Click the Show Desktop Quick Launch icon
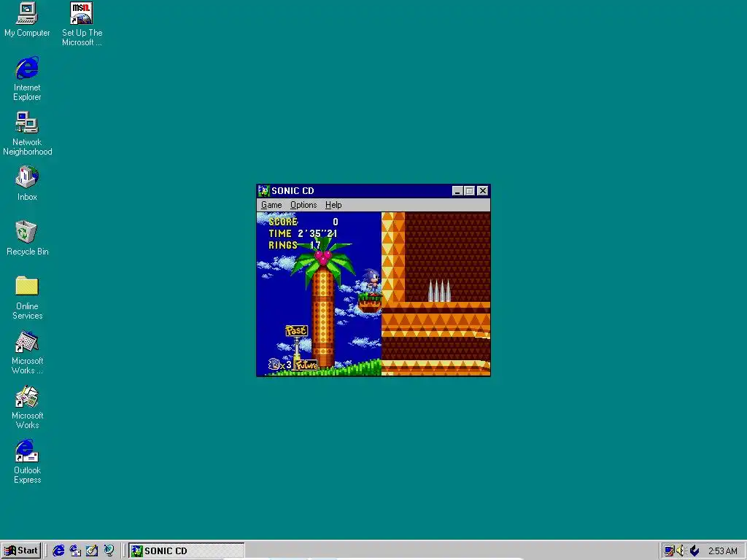 tap(92, 551)
